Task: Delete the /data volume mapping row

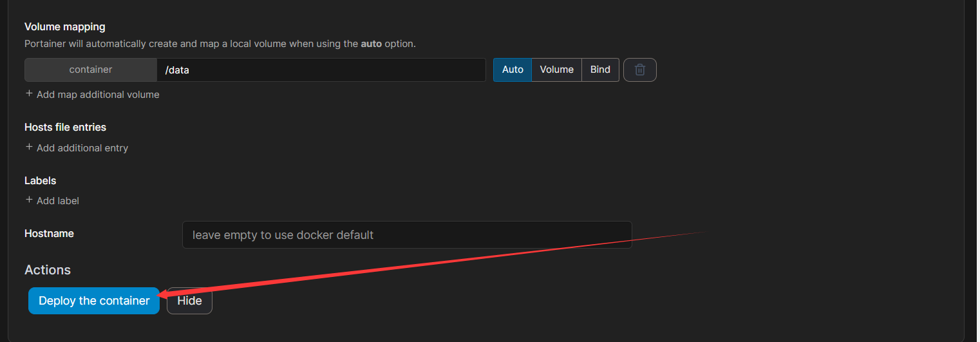Action: tap(639, 70)
